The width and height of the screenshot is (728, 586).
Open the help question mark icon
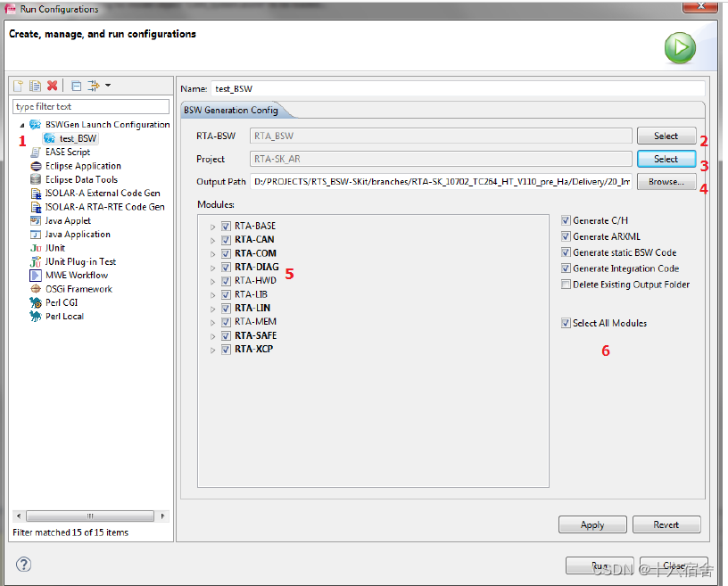pos(24,565)
